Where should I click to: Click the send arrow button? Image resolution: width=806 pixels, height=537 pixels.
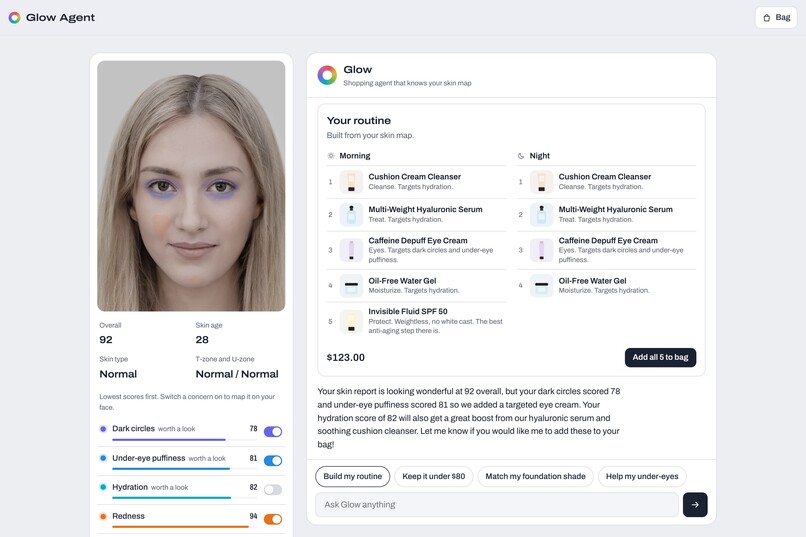pos(695,505)
